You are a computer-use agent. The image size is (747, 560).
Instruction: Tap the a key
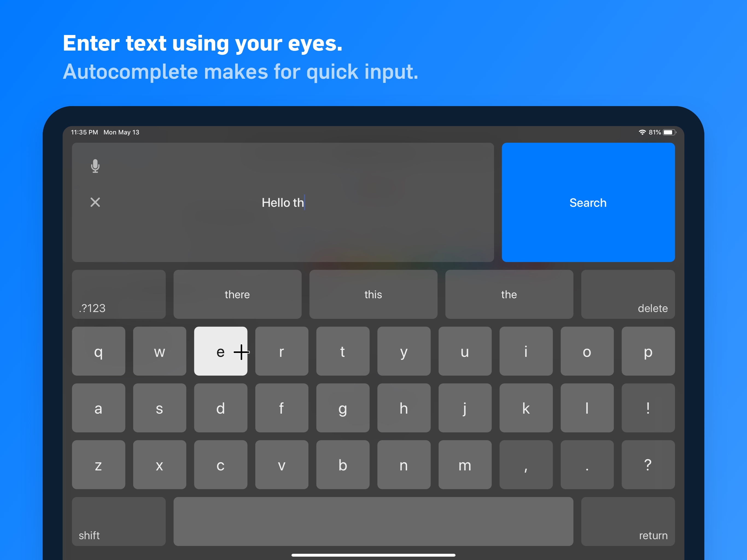click(x=99, y=408)
